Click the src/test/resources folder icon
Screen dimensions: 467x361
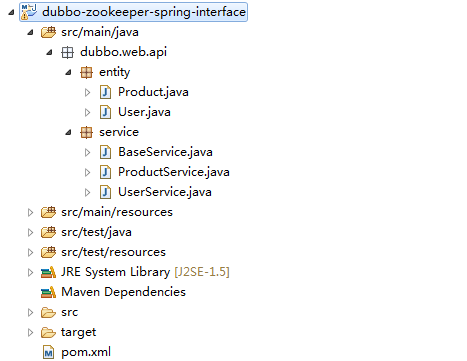pyautogui.click(x=48, y=252)
